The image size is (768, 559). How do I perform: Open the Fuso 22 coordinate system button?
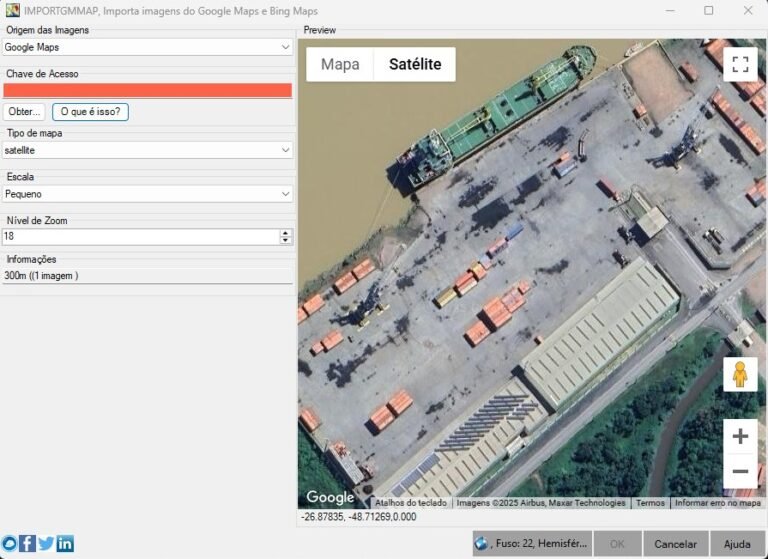(x=531, y=543)
